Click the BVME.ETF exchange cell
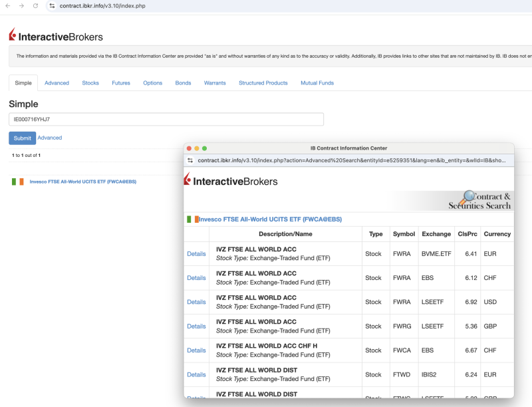 pos(436,253)
